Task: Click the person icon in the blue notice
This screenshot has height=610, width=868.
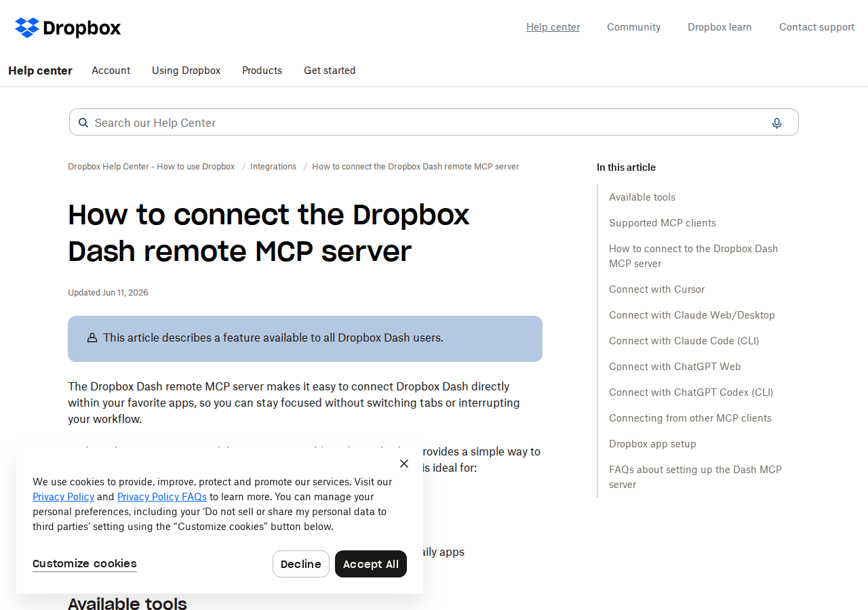Action: 92,338
